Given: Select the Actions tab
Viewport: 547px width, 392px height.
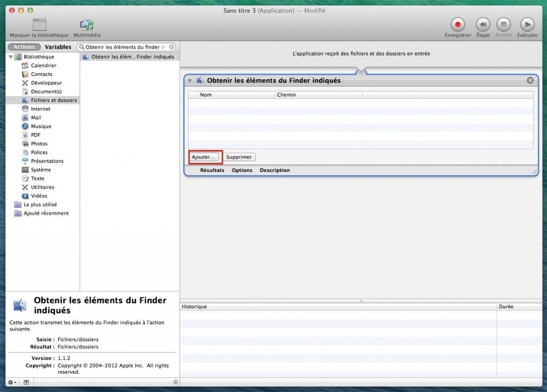Looking at the screenshot, I should 24,47.
